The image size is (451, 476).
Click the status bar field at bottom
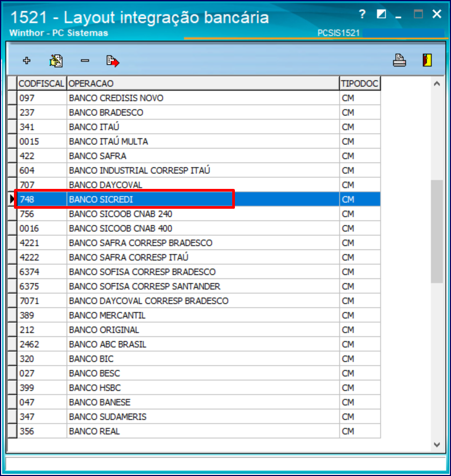click(226, 464)
